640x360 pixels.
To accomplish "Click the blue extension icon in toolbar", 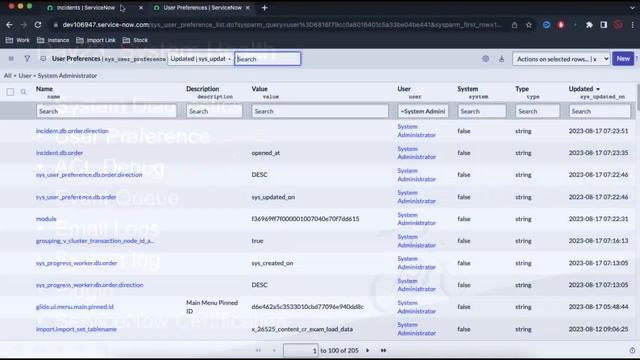I will point(547,25).
